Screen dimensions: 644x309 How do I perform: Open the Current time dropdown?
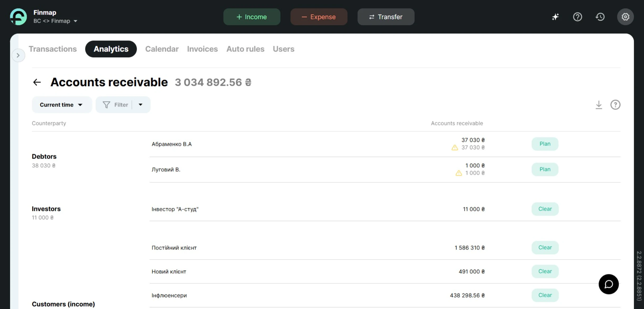pyautogui.click(x=62, y=105)
